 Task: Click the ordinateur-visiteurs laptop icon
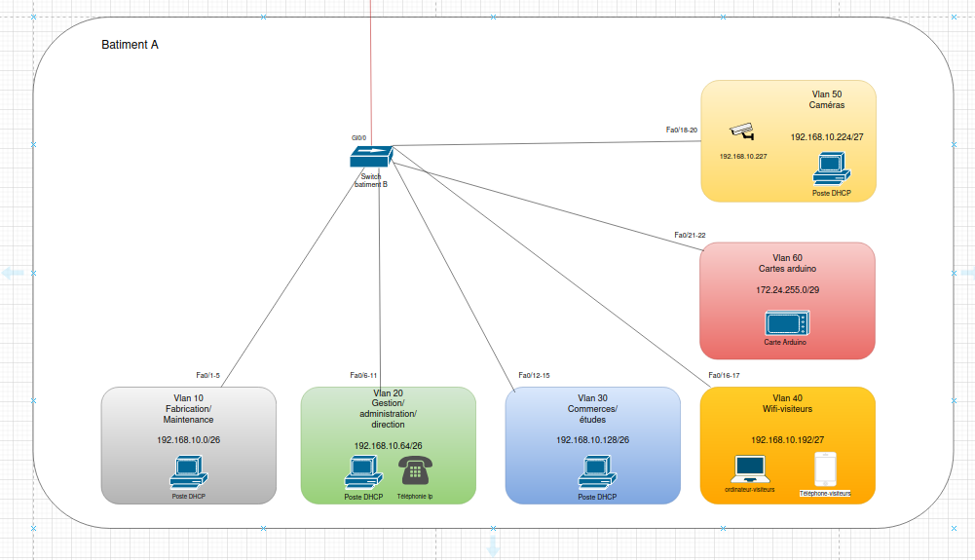(x=750, y=469)
